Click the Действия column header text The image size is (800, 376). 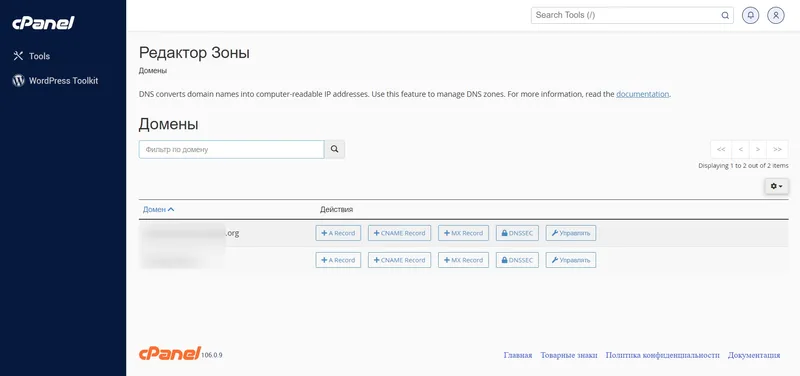(x=336, y=209)
